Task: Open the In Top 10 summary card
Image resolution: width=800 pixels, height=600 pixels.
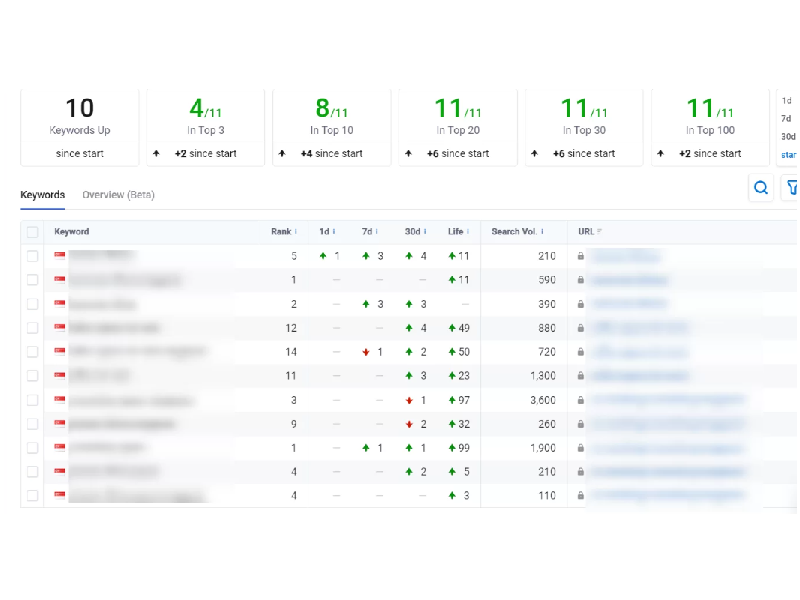Action: pos(332,126)
